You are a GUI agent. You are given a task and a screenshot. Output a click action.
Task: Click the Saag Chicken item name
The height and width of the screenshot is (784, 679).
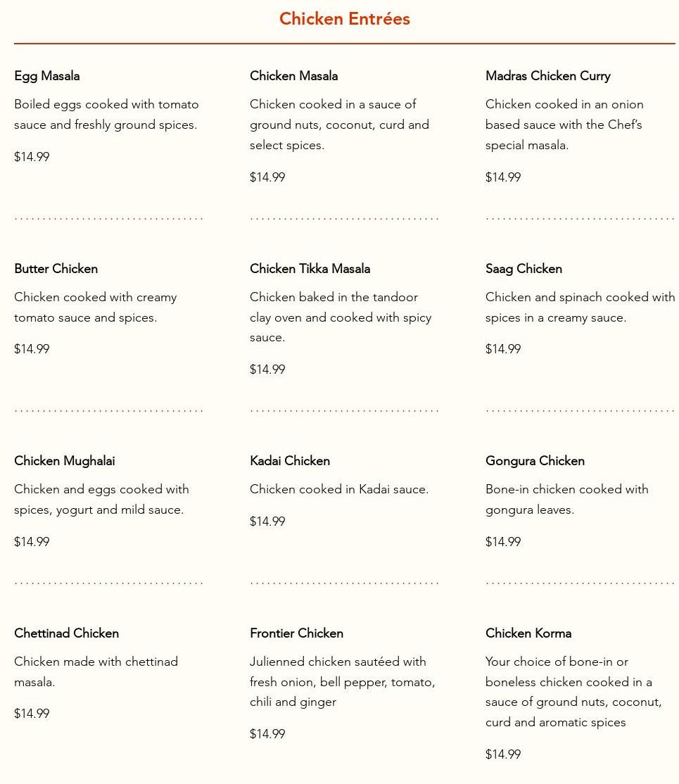pyautogui.click(x=523, y=269)
